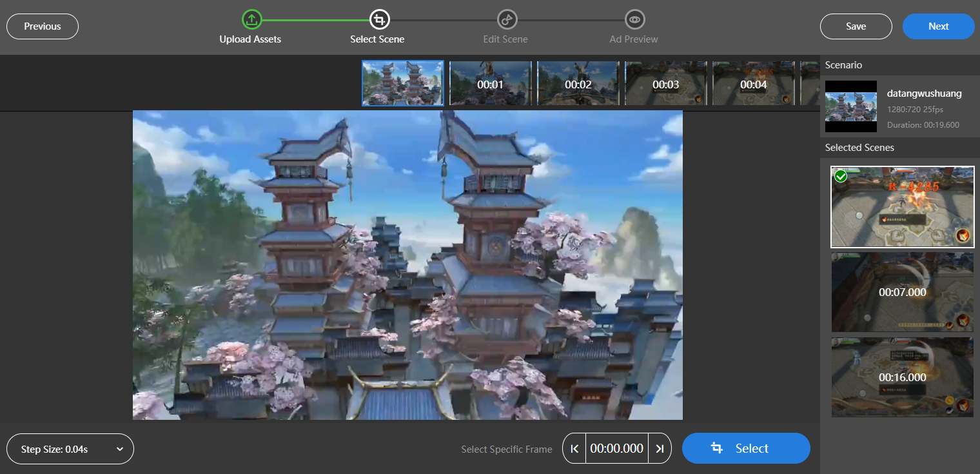Click the blue Next button
This screenshot has height=474, width=980.
pos(939,26)
